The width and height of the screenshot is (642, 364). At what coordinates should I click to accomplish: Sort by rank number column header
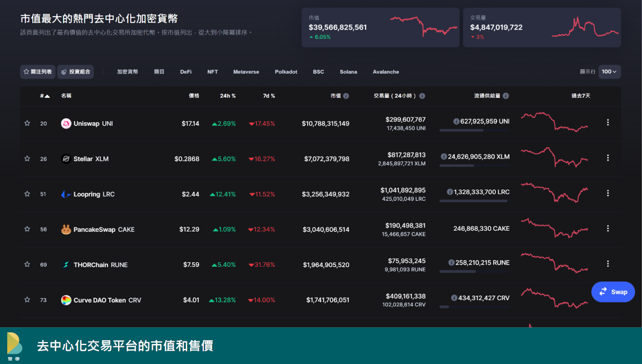click(x=45, y=96)
